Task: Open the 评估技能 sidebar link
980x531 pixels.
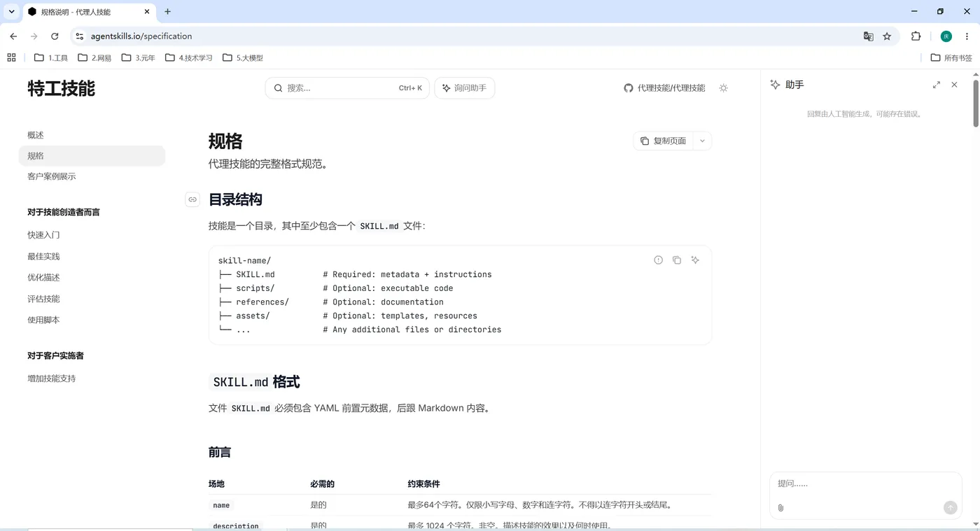Action: pos(43,299)
